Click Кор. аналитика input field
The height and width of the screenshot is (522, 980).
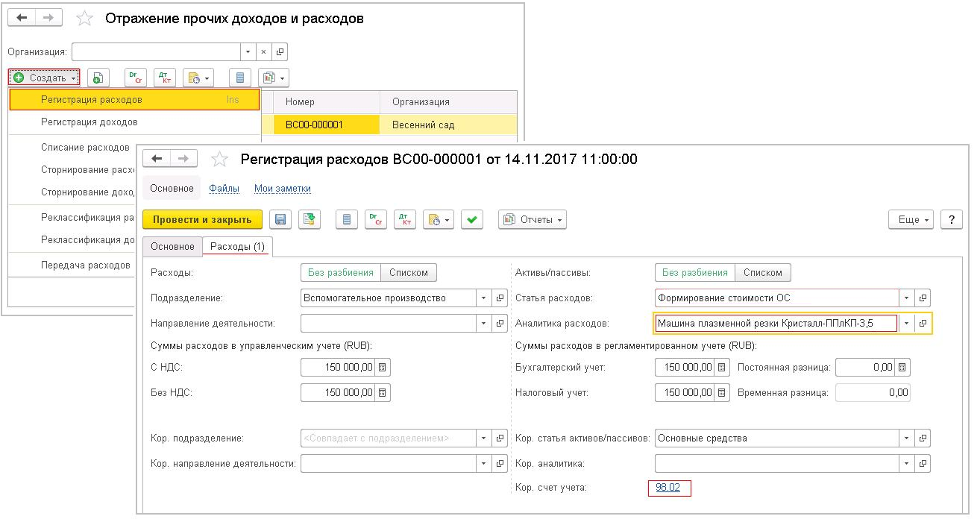coord(776,463)
